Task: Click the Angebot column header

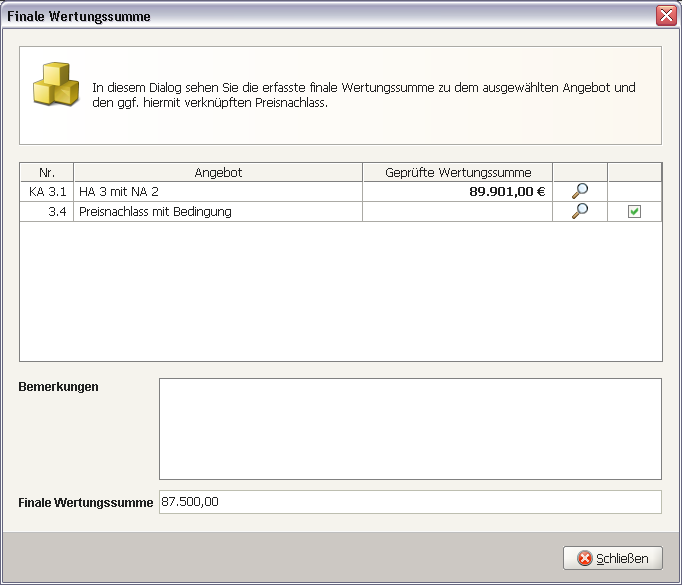Action: point(218,172)
